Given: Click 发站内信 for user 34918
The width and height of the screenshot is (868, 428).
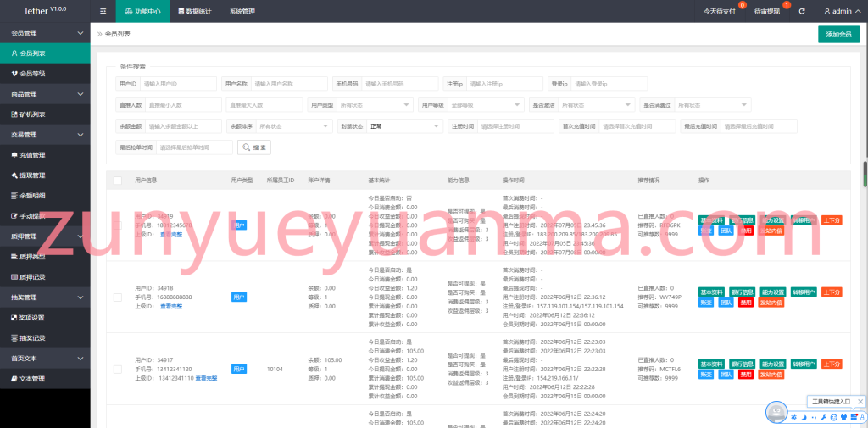Looking at the screenshot, I should click(771, 303).
